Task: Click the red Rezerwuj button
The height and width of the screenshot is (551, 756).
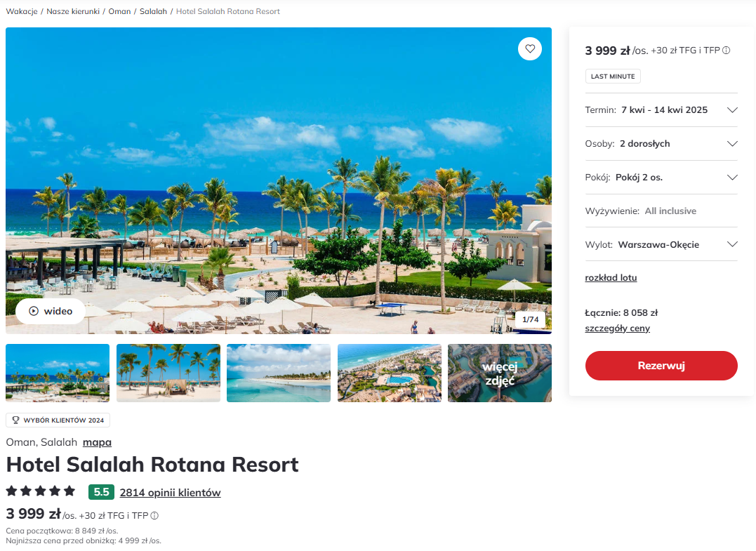Action: (x=661, y=366)
